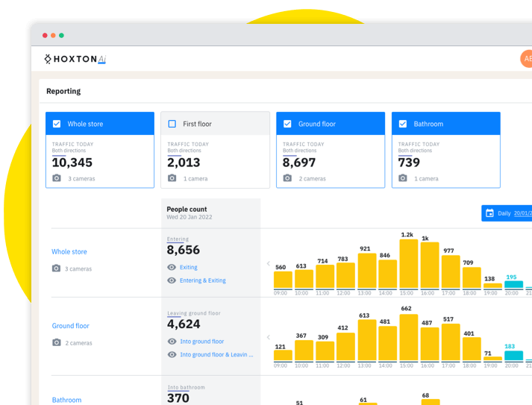The image size is (532, 405).
Task: Click camera icon in Ground floor card
Action: [287, 178]
